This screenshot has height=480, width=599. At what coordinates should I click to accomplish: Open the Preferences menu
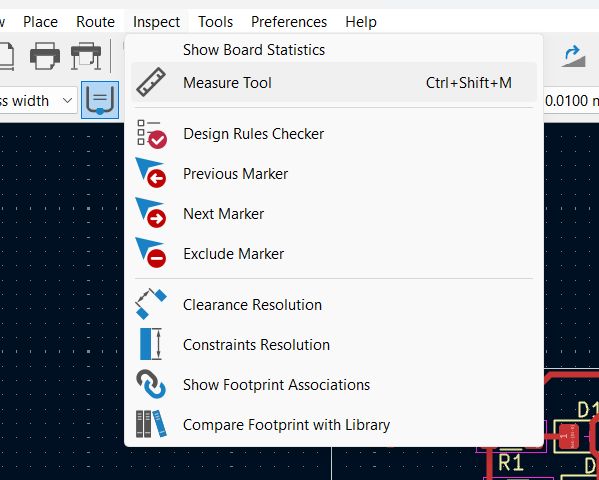pyautogui.click(x=289, y=22)
